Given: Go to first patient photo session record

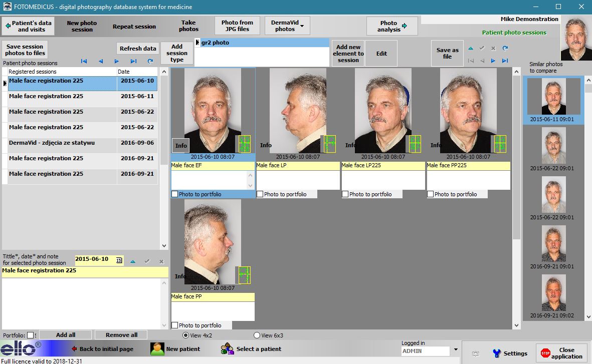Looking at the screenshot, I should pyautogui.click(x=84, y=61).
